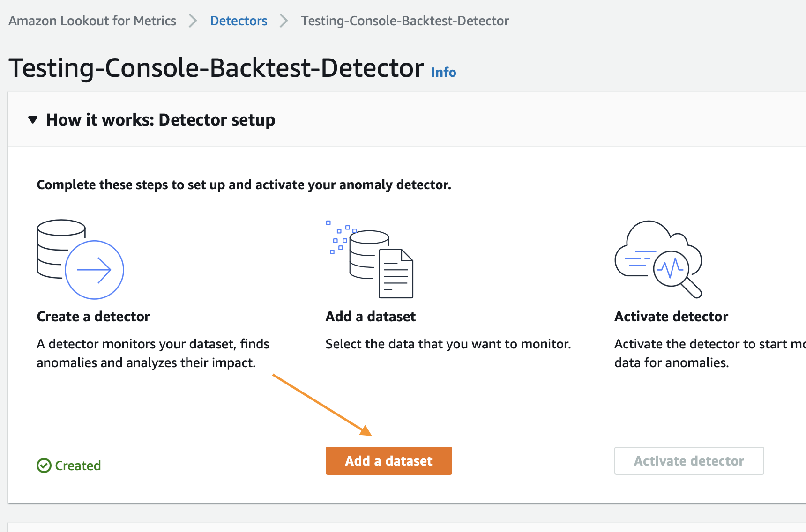
Task: Click 'Activate the detector to start' description
Action: pos(710,354)
